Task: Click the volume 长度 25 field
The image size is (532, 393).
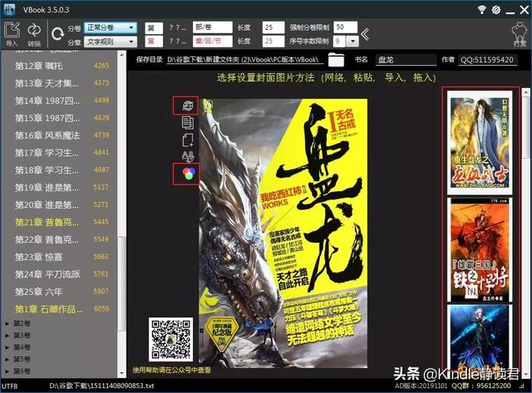Action: click(273, 27)
